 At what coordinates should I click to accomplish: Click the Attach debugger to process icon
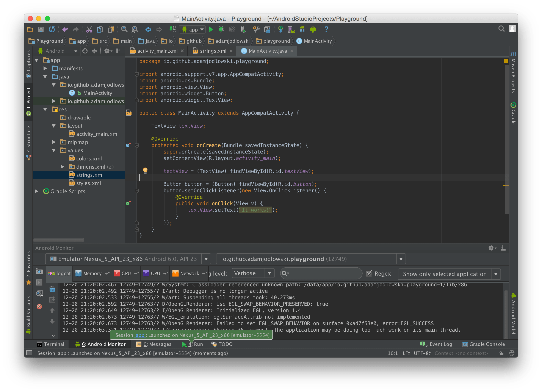point(243,29)
